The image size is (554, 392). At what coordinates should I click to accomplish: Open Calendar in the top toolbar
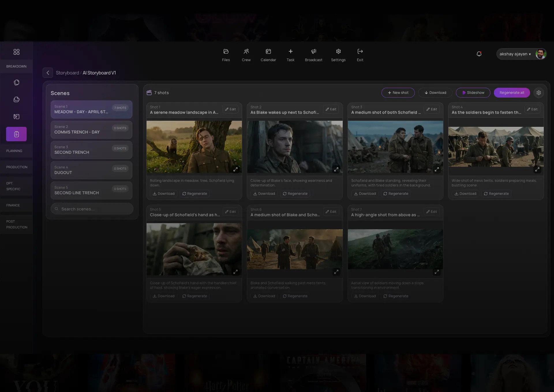coord(268,55)
